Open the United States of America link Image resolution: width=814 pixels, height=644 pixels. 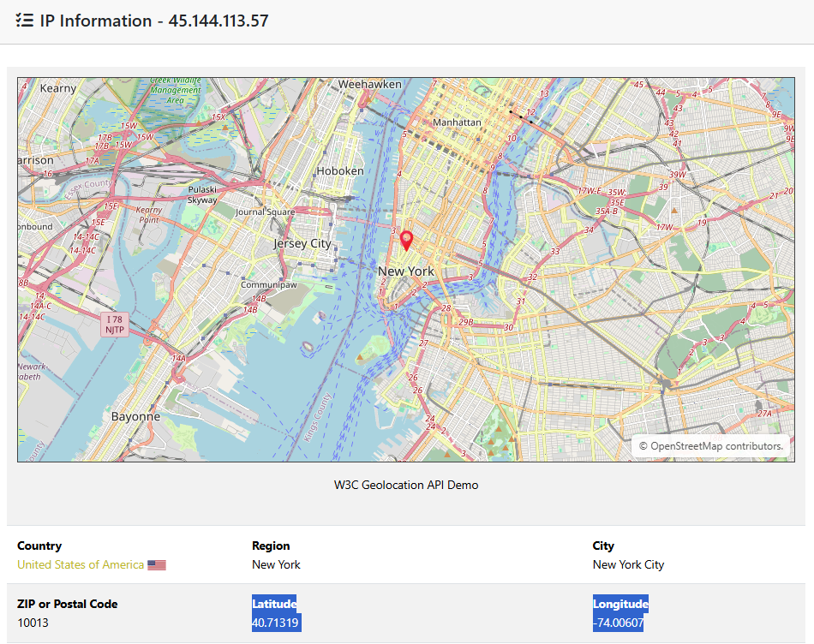click(x=81, y=564)
